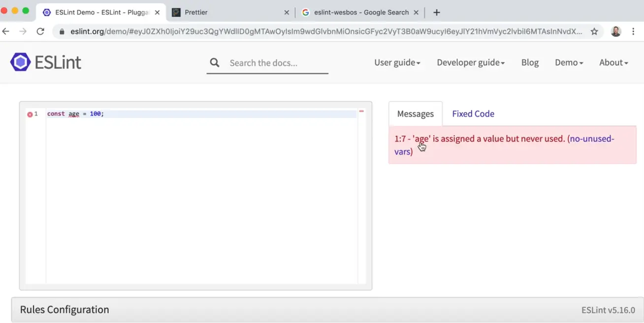
Task: Open the Chrome three-dot menu
Action: (633, 31)
